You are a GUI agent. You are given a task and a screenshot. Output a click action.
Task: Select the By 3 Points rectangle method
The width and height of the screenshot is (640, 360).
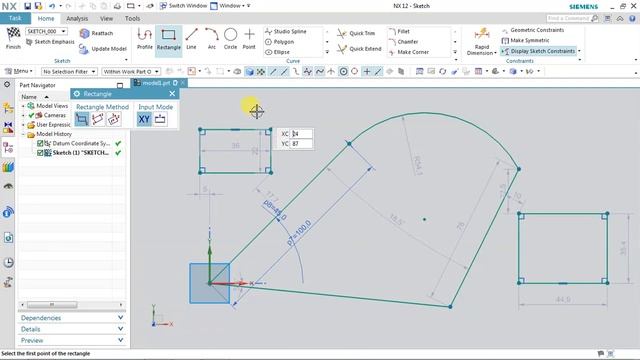98,119
